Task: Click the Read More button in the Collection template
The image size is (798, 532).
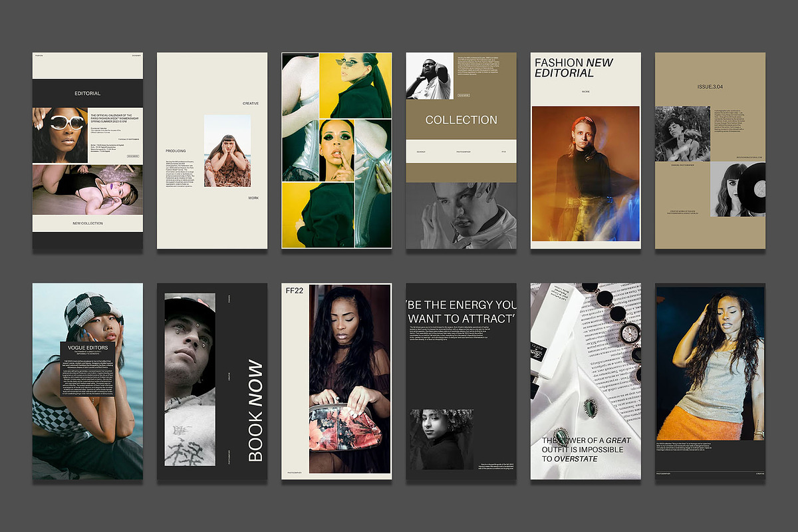Action: coord(464,95)
